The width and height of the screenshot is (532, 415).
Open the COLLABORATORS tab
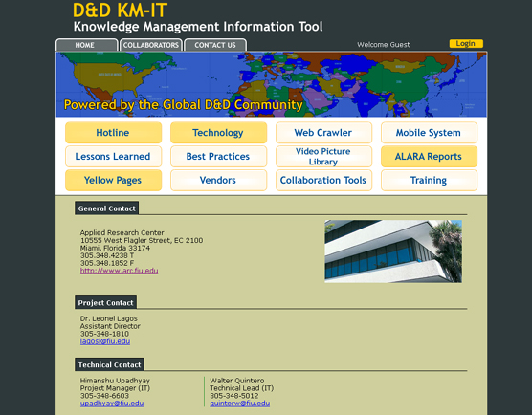coord(150,45)
